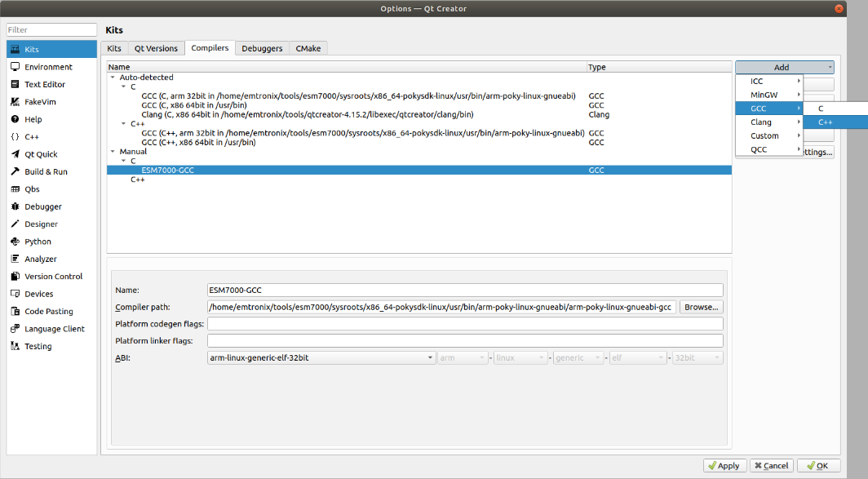The width and height of the screenshot is (868, 479).
Task: Open the C++ settings braces icon
Action: point(15,136)
